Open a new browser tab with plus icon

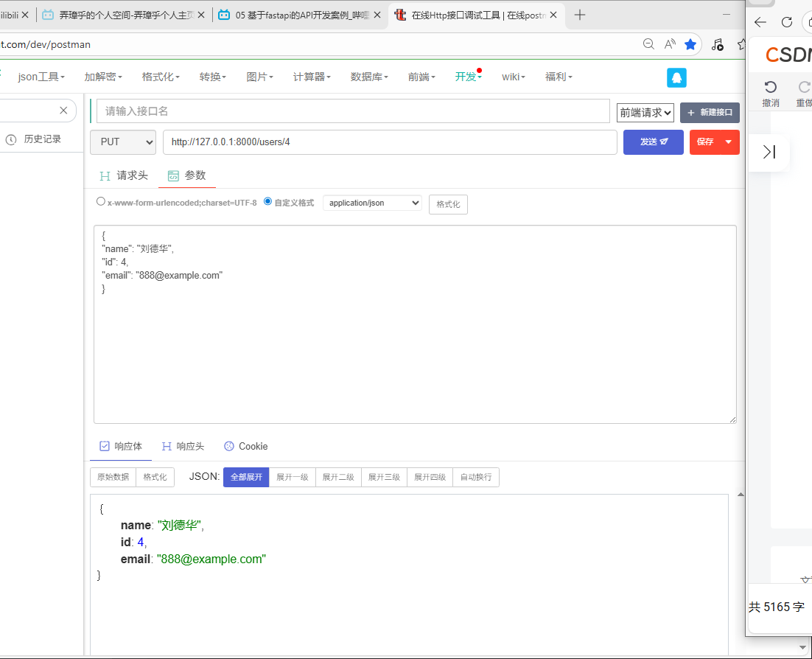[x=579, y=15]
